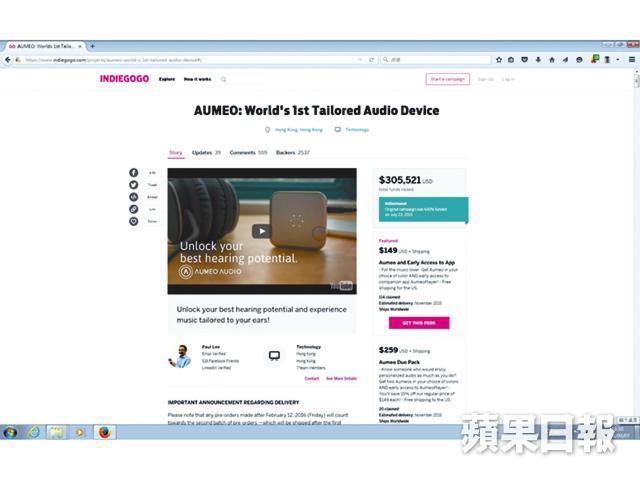This screenshot has width=640, height=480.
Task: Share campaign via the Facebook icon
Action: pos(133,173)
